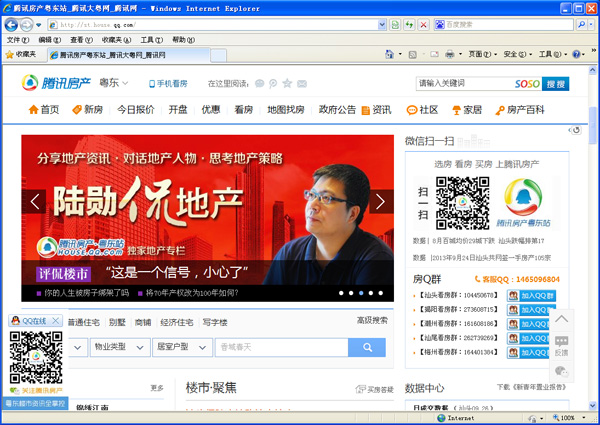The image size is (600, 425).
Task: Click the 香域春天 property search field
Action: [x=282, y=347]
